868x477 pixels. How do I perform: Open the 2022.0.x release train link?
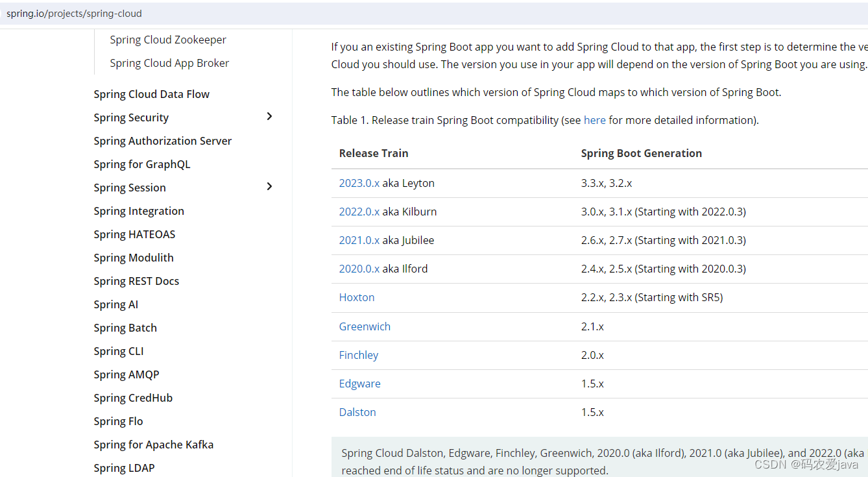click(x=359, y=212)
